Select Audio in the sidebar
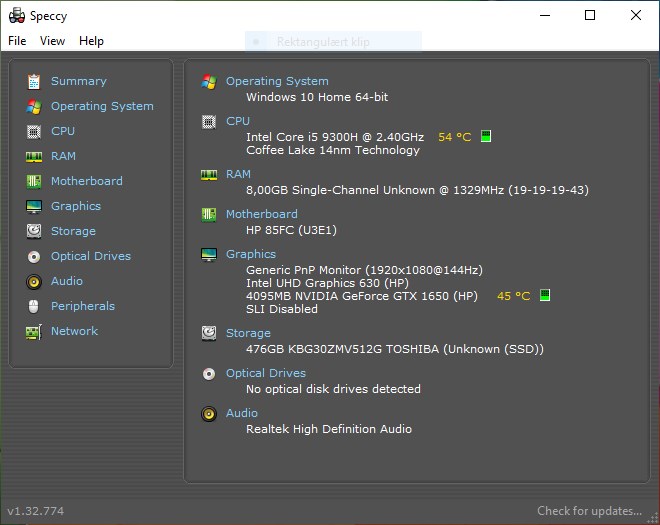The height and width of the screenshot is (525, 660). [x=67, y=281]
